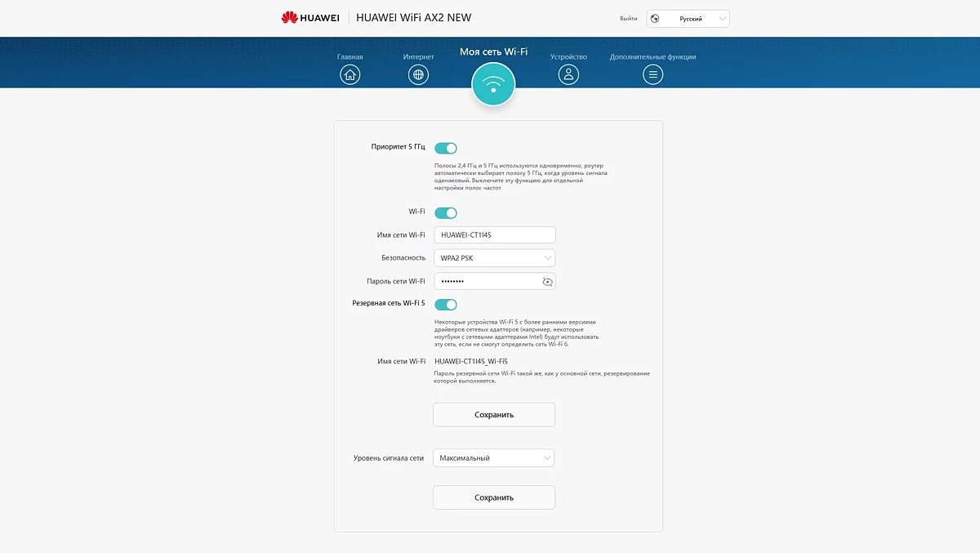This screenshot has width=980, height=553.
Task: Expand the Безопасность WPA2 PSK dropdown
Action: 494,258
